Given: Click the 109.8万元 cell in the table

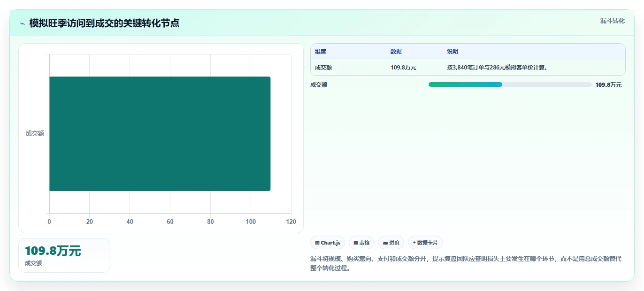Looking at the screenshot, I should coord(403,68).
